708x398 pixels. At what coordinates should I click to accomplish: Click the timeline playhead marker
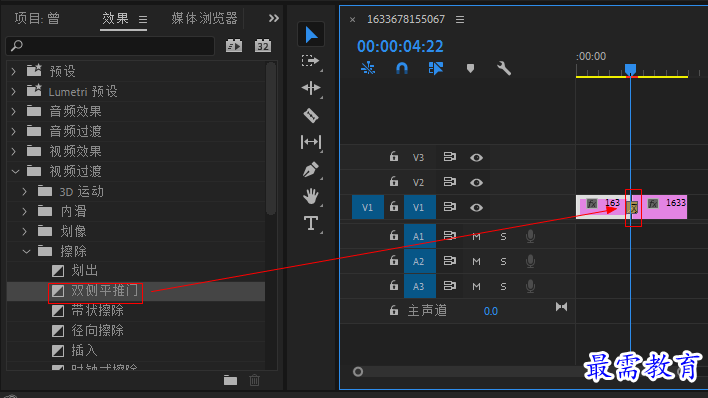tap(630, 69)
